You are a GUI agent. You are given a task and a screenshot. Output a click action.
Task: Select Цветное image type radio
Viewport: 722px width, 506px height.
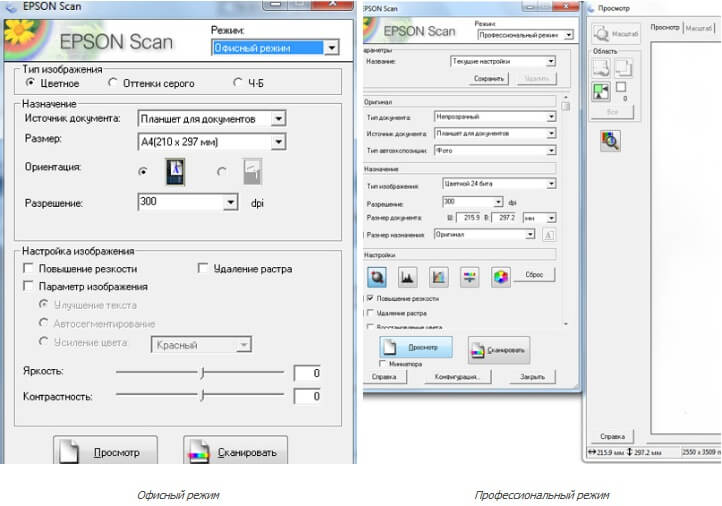coord(30,83)
